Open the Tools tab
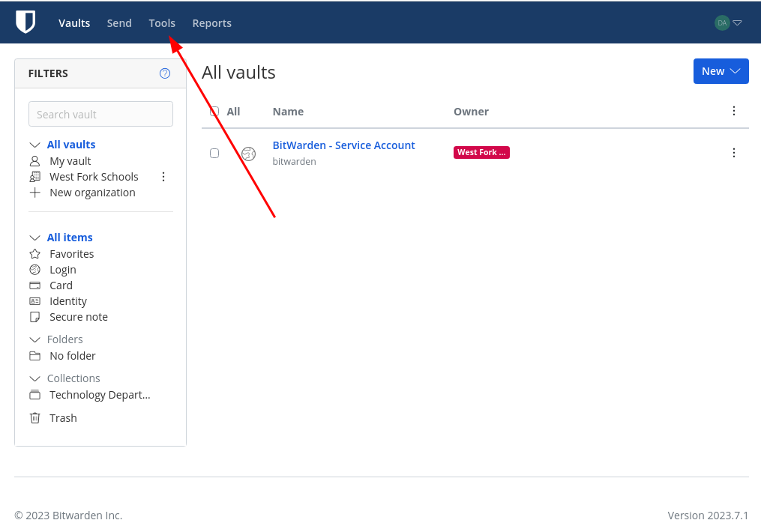This screenshot has height=532, width=761. pyautogui.click(x=162, y=23)
